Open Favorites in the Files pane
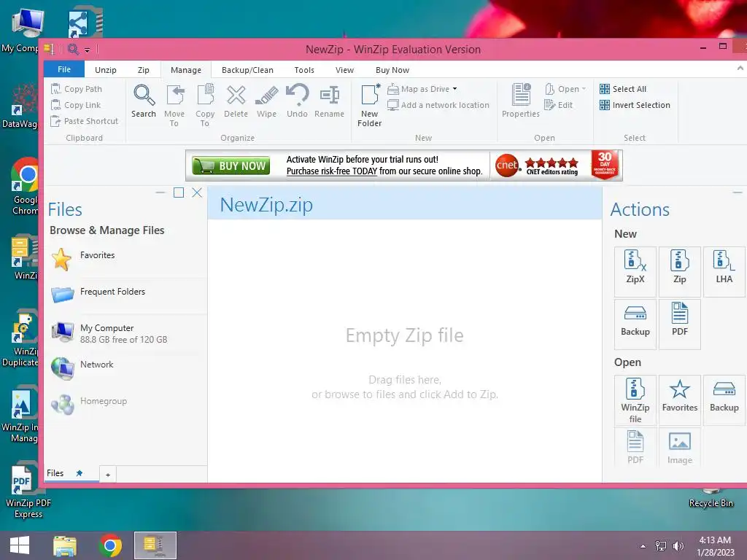This screenshot has height=560, width=747. [x=127, y=260]
